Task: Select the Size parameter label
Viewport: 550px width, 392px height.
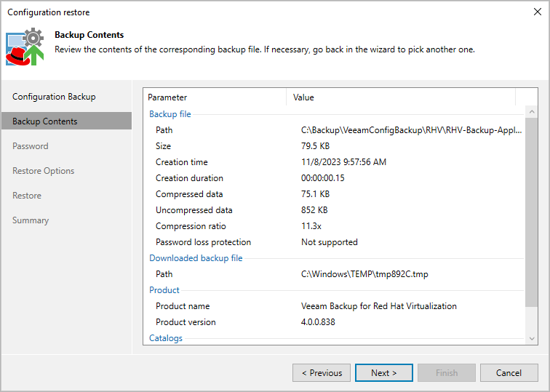Action: pos(164,146)
